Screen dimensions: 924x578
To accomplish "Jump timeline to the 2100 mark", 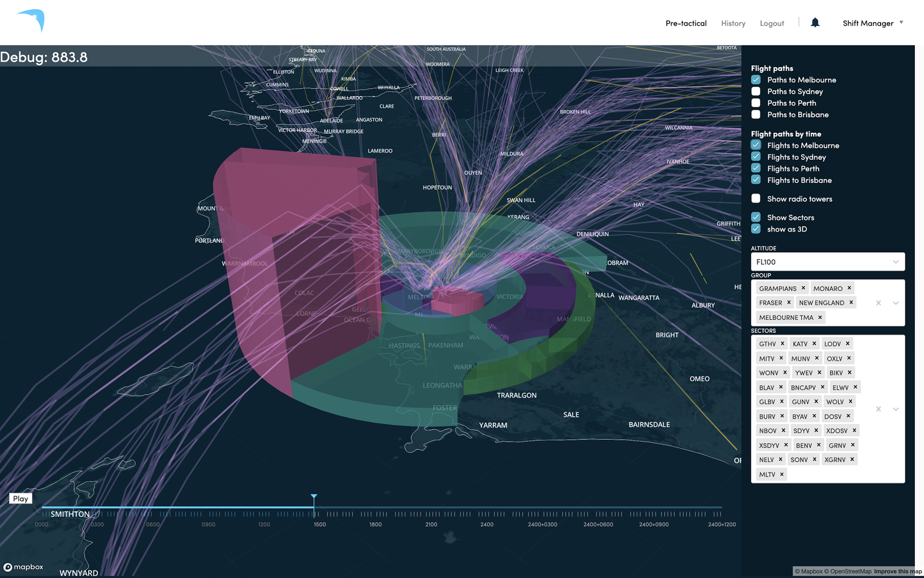I will coord(431,524).
